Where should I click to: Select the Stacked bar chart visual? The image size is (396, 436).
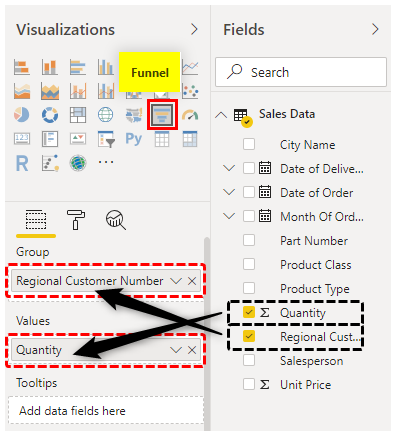point(22,67)
